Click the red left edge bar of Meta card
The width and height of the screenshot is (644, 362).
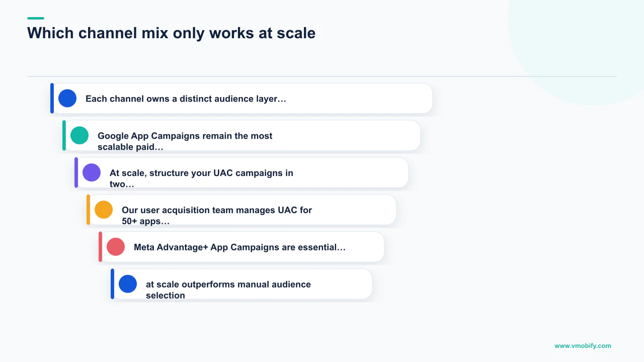coord(100,247)
